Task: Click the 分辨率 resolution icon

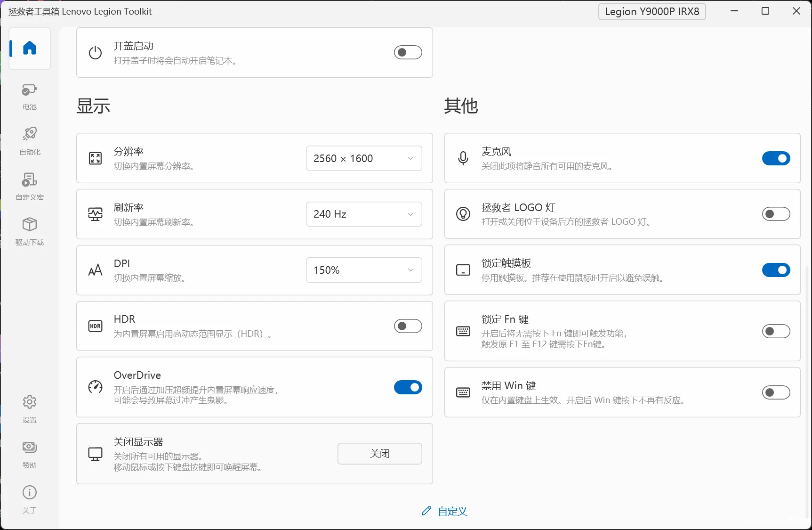Action: [96, 158]
